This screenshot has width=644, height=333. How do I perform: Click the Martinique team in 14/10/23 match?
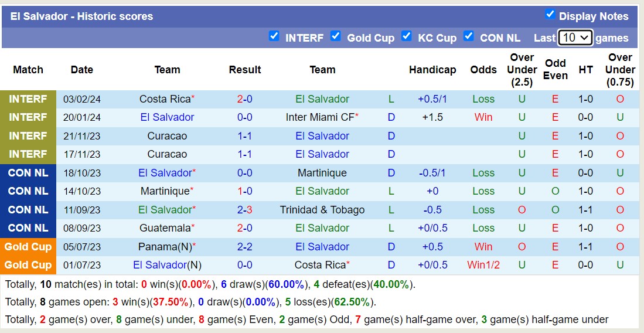pyautogui.click(x=165, y=191)
